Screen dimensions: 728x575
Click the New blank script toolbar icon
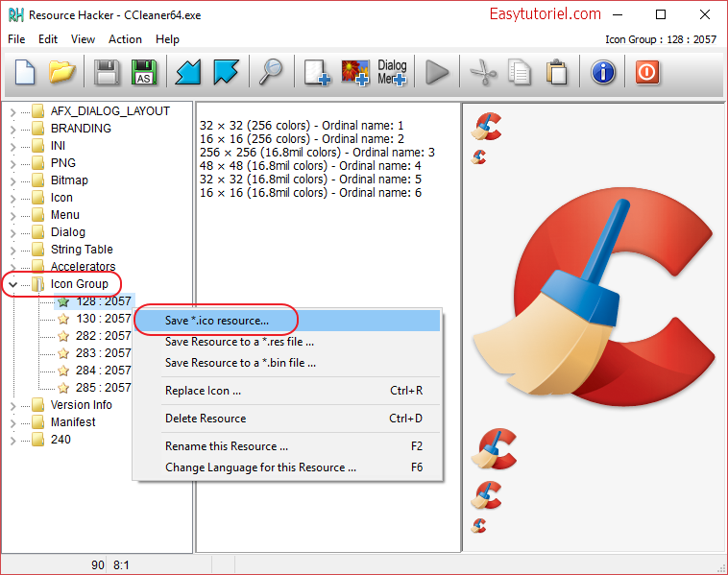point(25,72)
